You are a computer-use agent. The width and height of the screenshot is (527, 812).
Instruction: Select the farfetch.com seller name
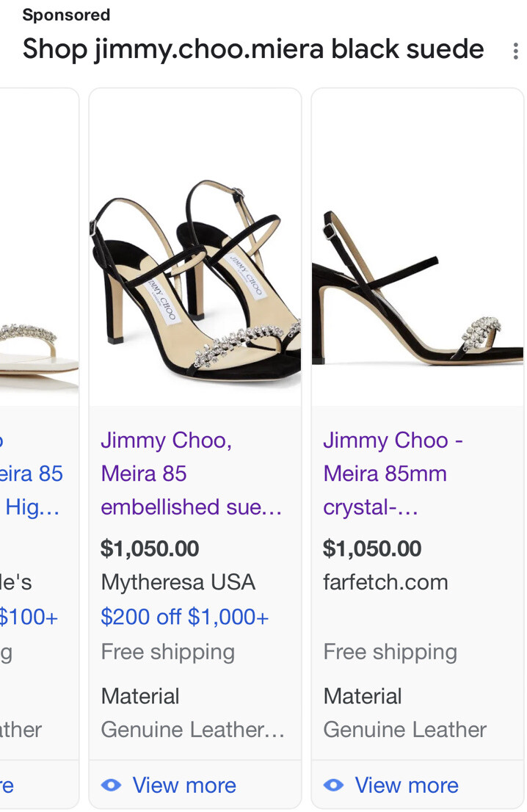tap(385, 582)
